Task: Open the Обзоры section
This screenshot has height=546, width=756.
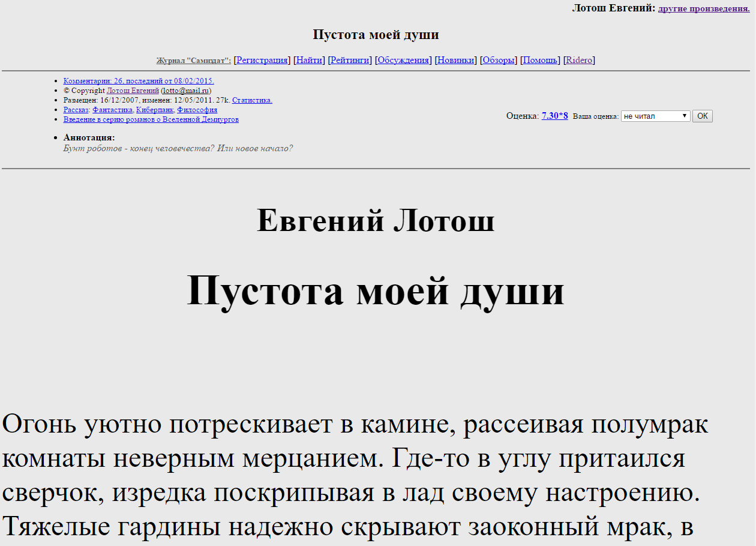Action: [x=500, y=59]
